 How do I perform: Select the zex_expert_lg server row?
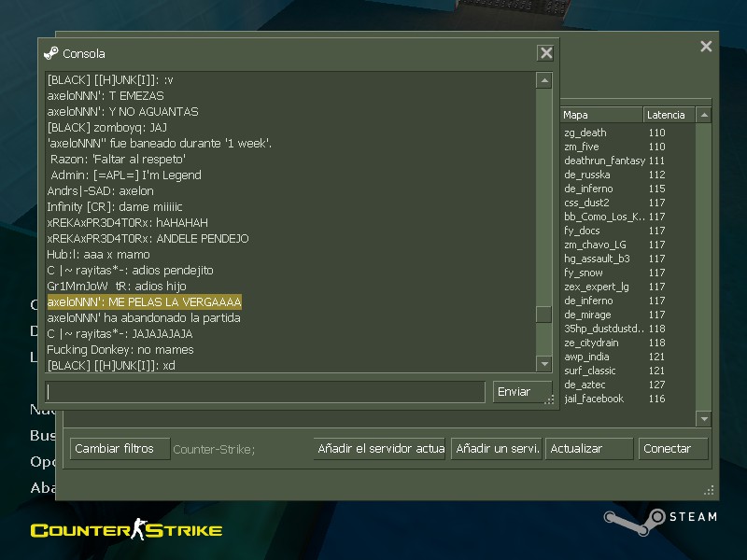tap(627, 287)
